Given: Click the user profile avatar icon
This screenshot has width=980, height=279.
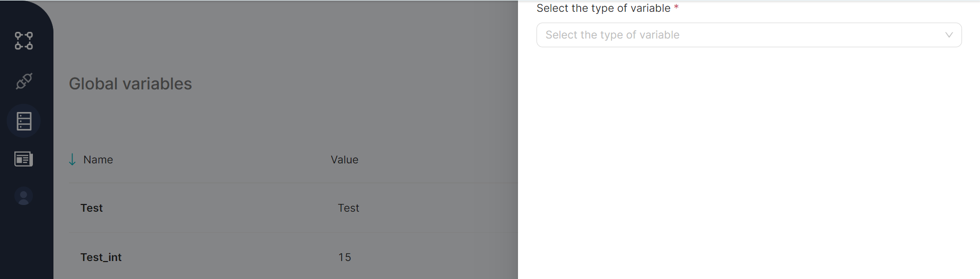Looking at the screenshot, I should [x=24, y=197].
